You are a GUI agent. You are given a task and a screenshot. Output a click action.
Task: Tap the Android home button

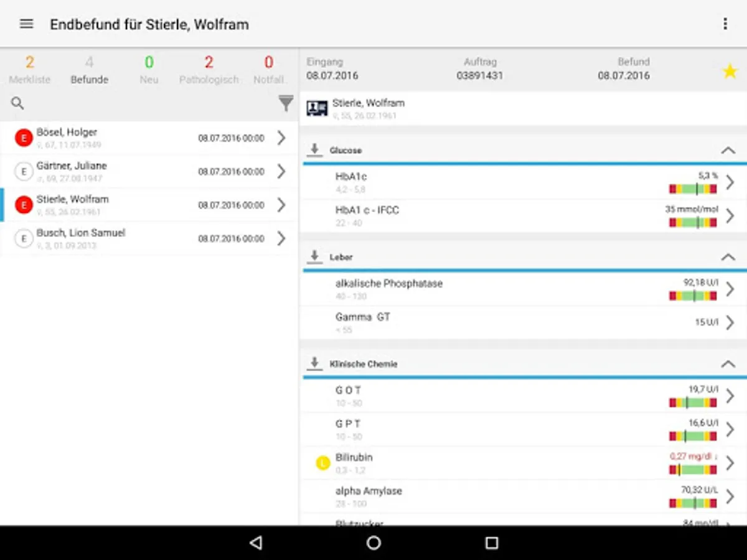374,543
